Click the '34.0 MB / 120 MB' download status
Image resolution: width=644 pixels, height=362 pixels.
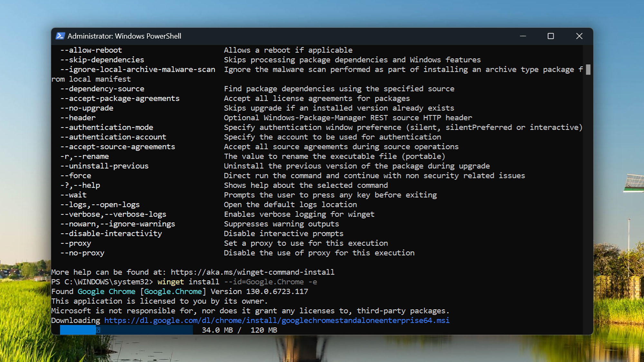click(239, 330)
